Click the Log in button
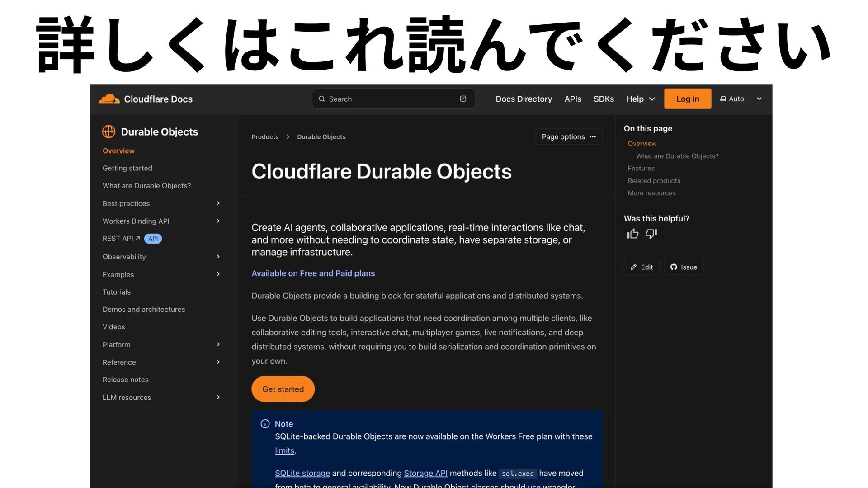The image size is (868, 488). coord(688,99)
